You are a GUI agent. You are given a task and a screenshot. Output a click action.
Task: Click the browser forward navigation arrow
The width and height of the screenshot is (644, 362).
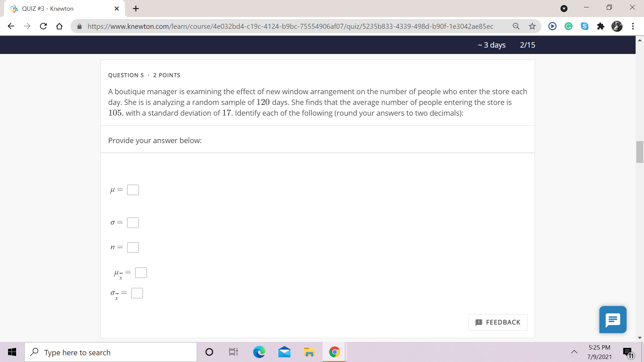tap(25, 26)
